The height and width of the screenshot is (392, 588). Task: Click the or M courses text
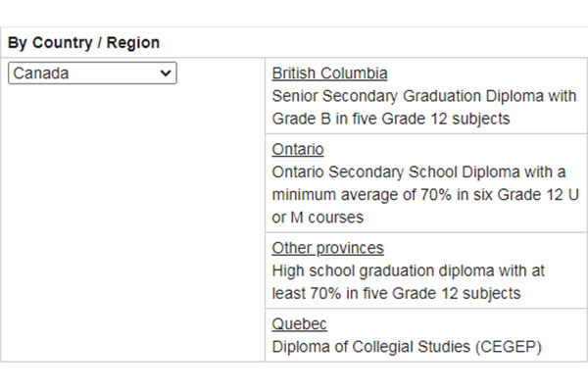point(318,218)
